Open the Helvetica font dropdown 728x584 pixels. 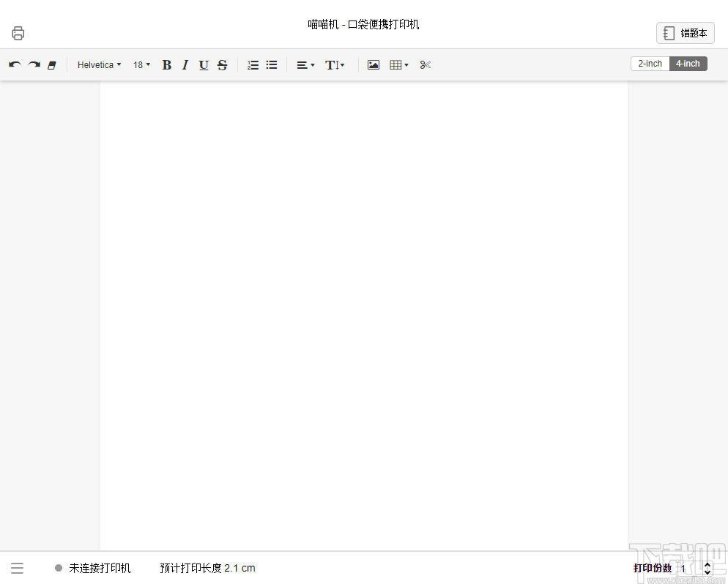click(x=98, y=64)
